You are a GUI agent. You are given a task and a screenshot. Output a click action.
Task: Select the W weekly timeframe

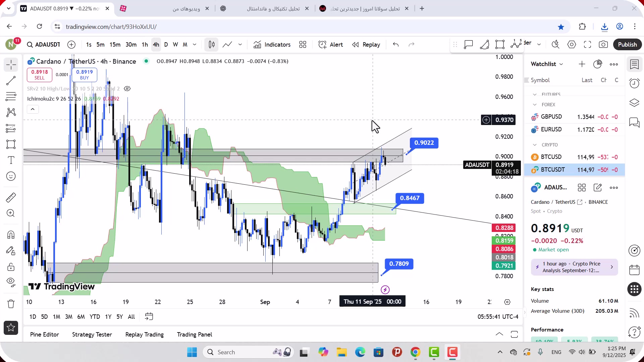point(175,45)
